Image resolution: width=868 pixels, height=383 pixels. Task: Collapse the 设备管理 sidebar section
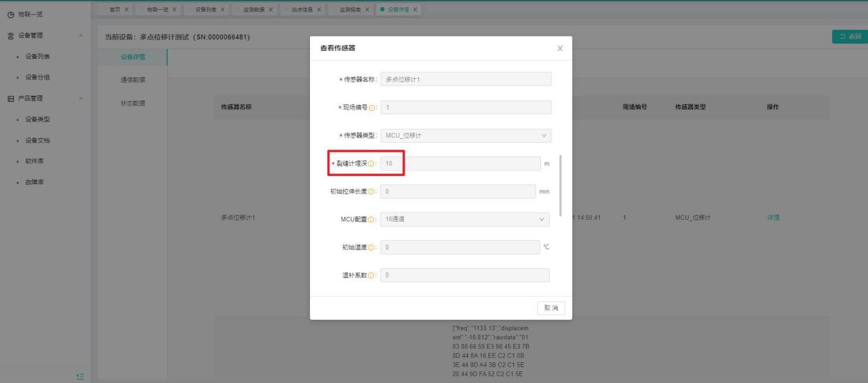80,35
